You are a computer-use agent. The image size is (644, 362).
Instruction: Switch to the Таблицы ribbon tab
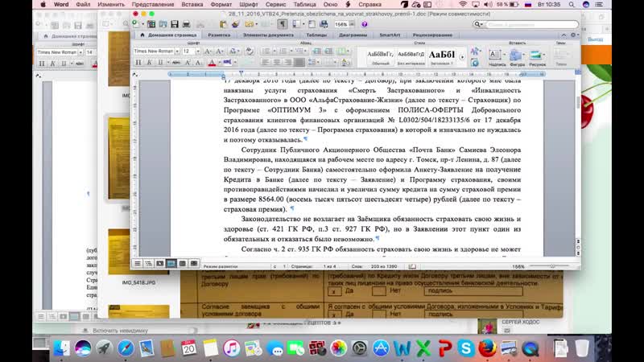point(316,35)
